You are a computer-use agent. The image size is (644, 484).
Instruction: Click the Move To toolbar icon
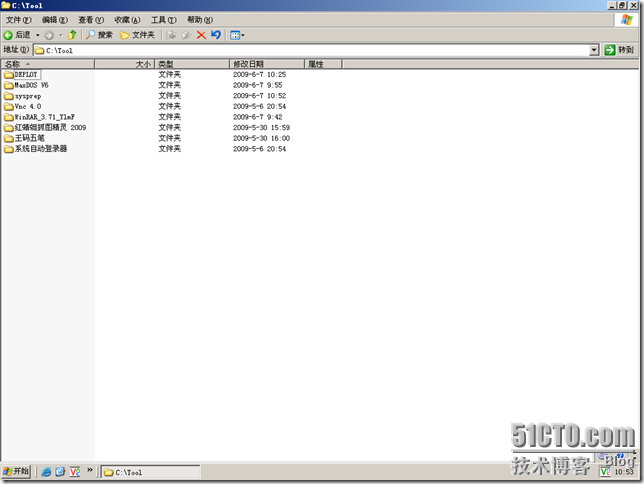(x=171, y=35)
